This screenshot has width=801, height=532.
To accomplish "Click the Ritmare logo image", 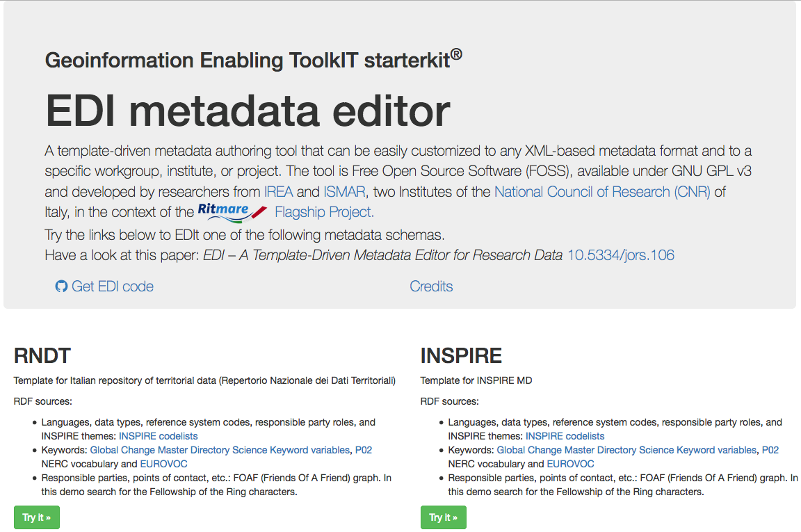I will (232, 213).
